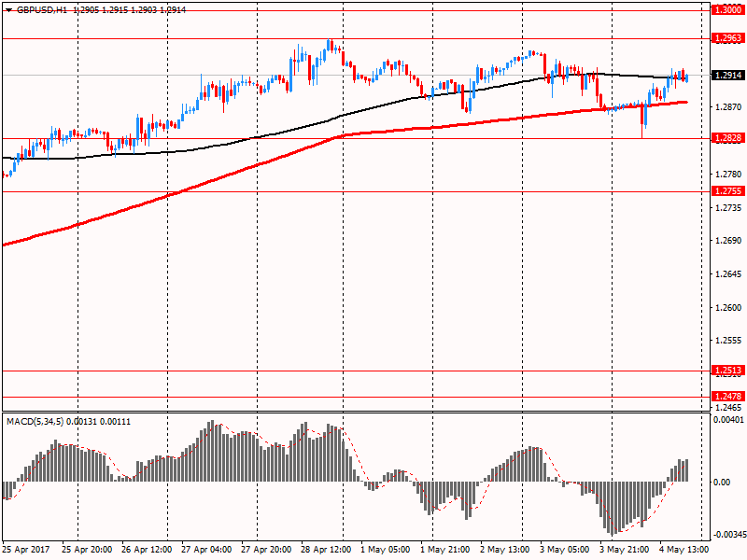Click the 1.2755 red level label

click(x=727, y=191)
